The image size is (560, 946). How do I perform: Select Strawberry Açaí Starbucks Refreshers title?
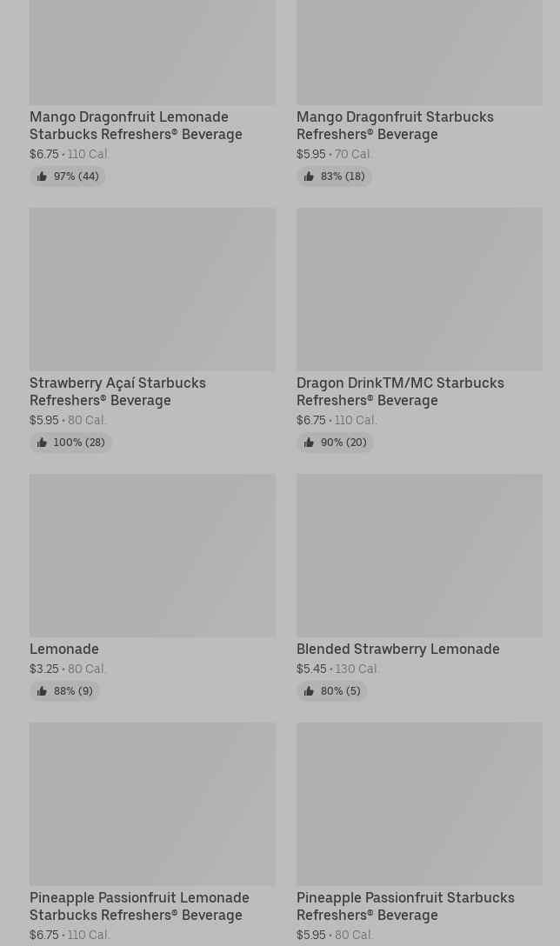117,391
